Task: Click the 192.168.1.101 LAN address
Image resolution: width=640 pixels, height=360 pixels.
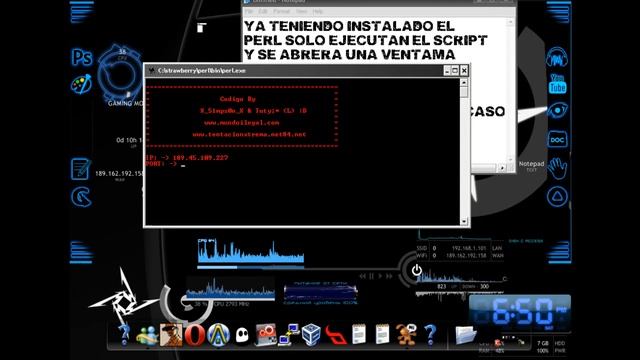Action: pos(469,248)
